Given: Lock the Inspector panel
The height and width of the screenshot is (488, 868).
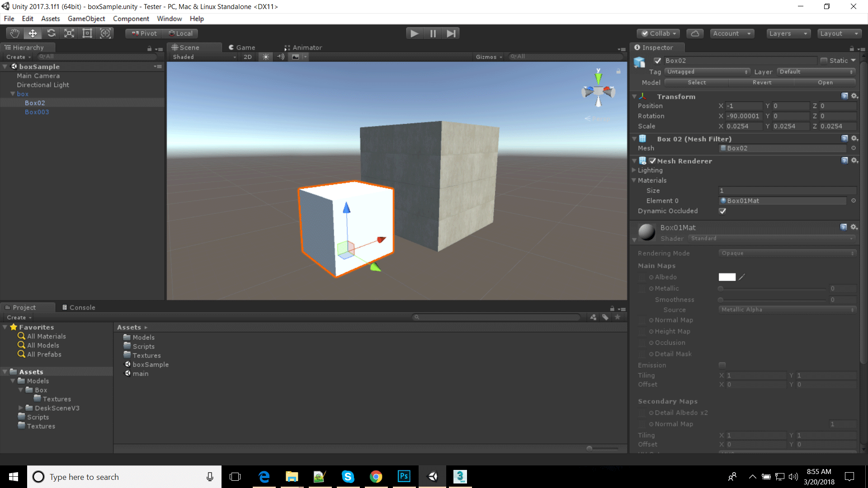Looking at the screenshot, I should (852, 48).
